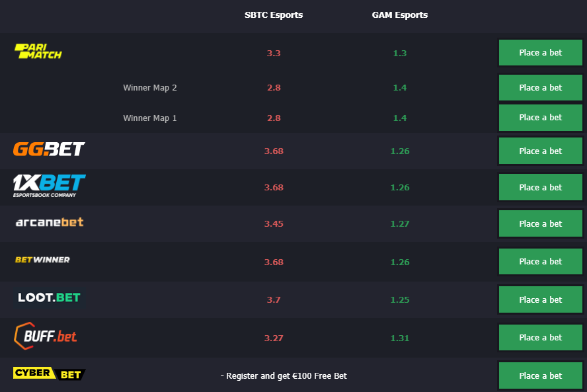Select the arcanebet logo
The width and height of the screenshot is (587, 392).
[x=50, y=222]
